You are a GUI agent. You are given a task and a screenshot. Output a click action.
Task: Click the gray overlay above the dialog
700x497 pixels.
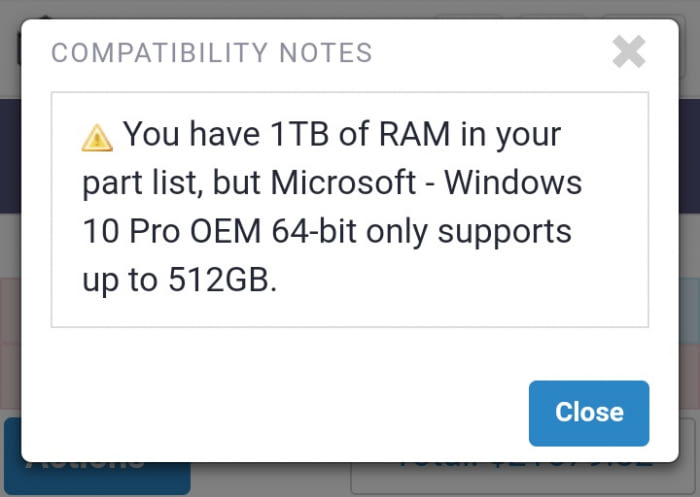coord(350,9)
